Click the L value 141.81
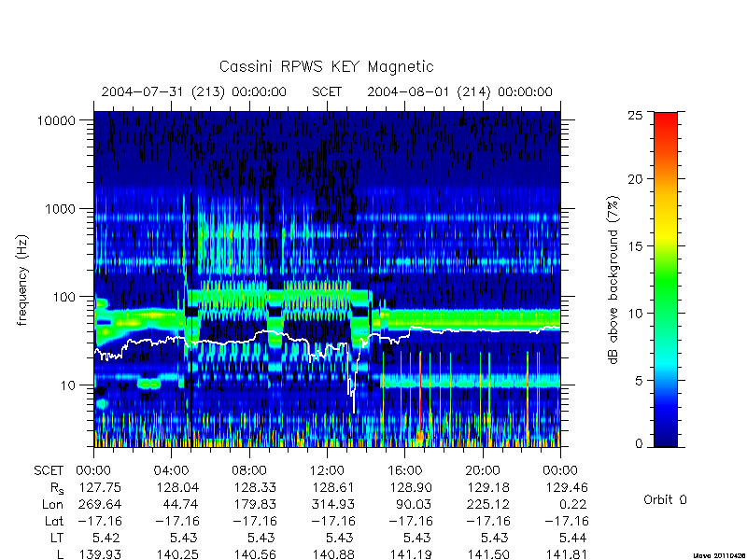 [567, 554]
